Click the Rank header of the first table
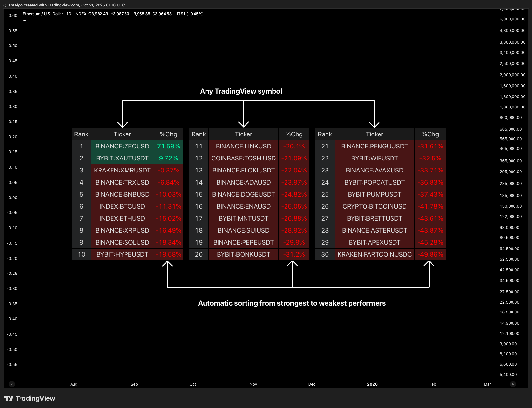 coord(81,134)
